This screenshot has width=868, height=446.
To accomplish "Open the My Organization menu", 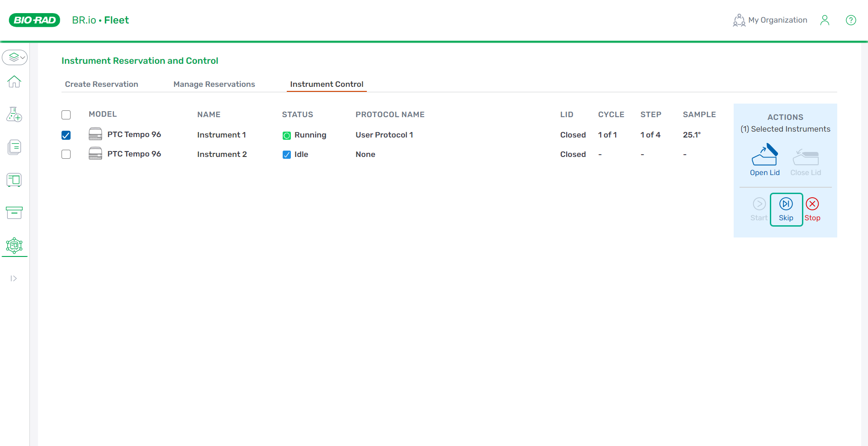I will pos(770,20).
